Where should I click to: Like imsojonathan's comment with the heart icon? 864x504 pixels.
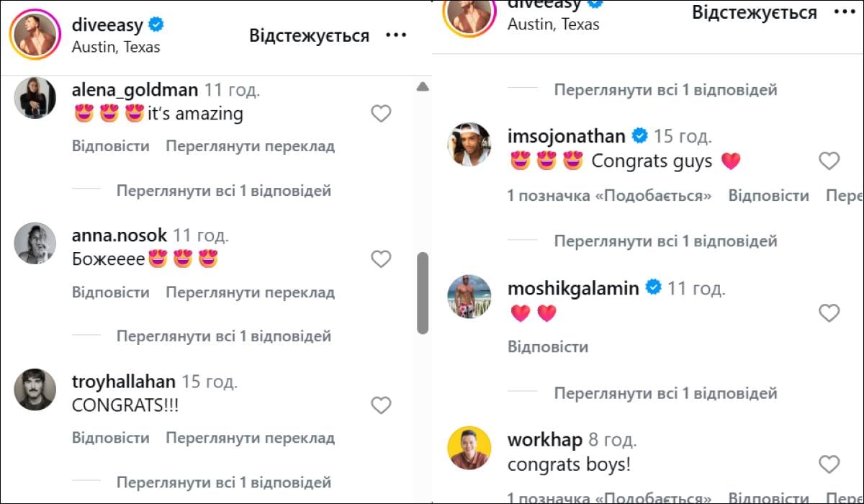[x=829, y=161]
